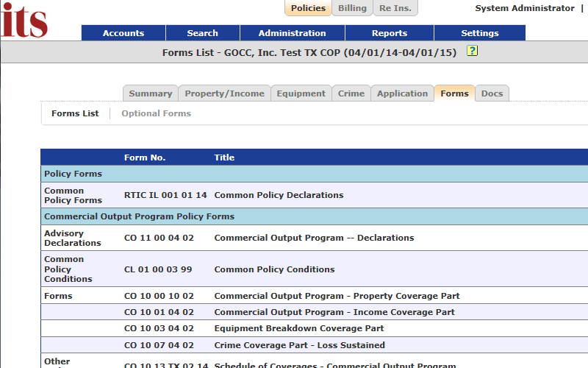Click the Policy Forms section header
This screenshot has height=368, width=588.
pyautogui.click(x=315, y=174)
